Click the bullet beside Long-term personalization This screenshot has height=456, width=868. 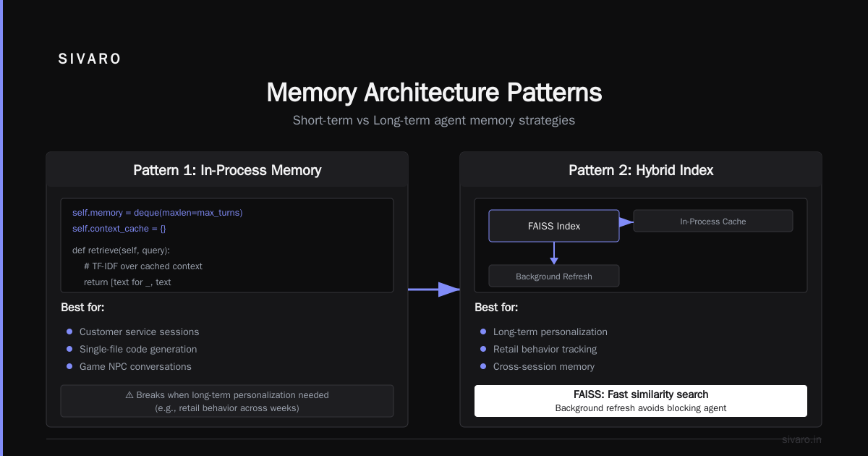pos(483,332)
